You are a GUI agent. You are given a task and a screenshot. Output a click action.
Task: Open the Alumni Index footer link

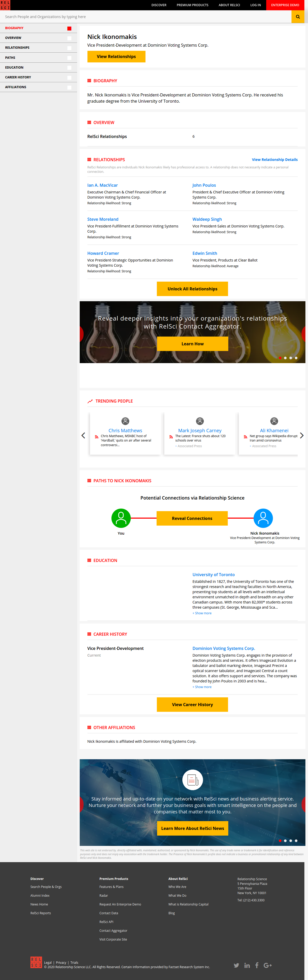(x=40, y=896)
